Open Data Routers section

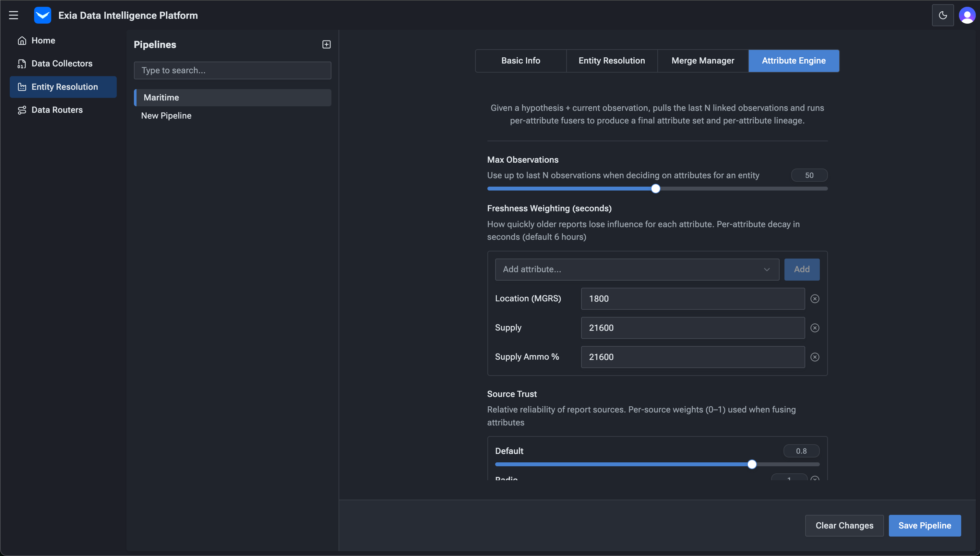pos(57,110)
